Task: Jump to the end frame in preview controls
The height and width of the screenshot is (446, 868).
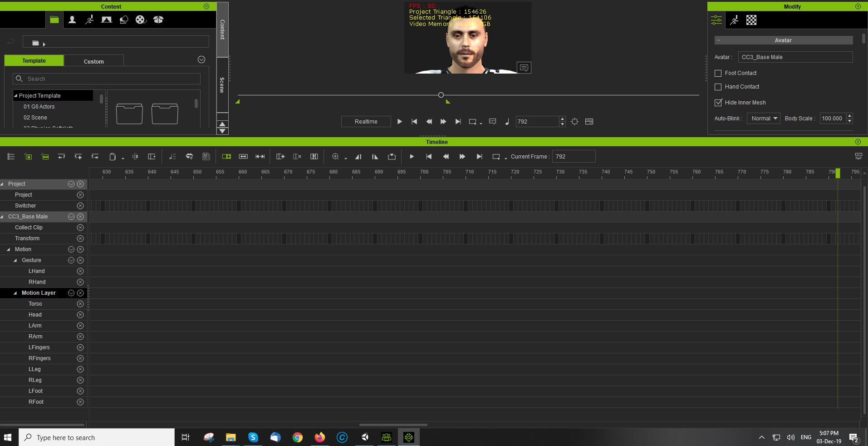Action: tap(458, 122)
